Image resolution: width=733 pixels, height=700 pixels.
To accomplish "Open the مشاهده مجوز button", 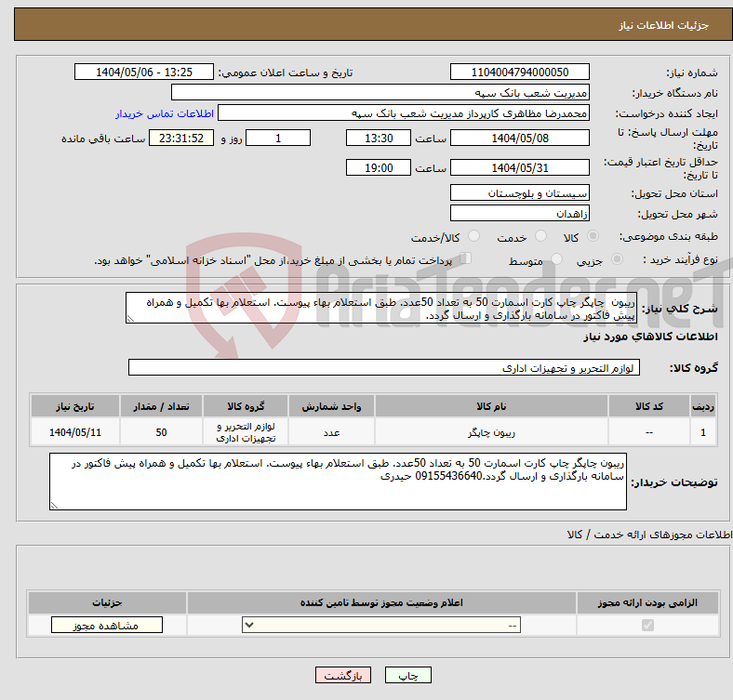I will (106, 626).
